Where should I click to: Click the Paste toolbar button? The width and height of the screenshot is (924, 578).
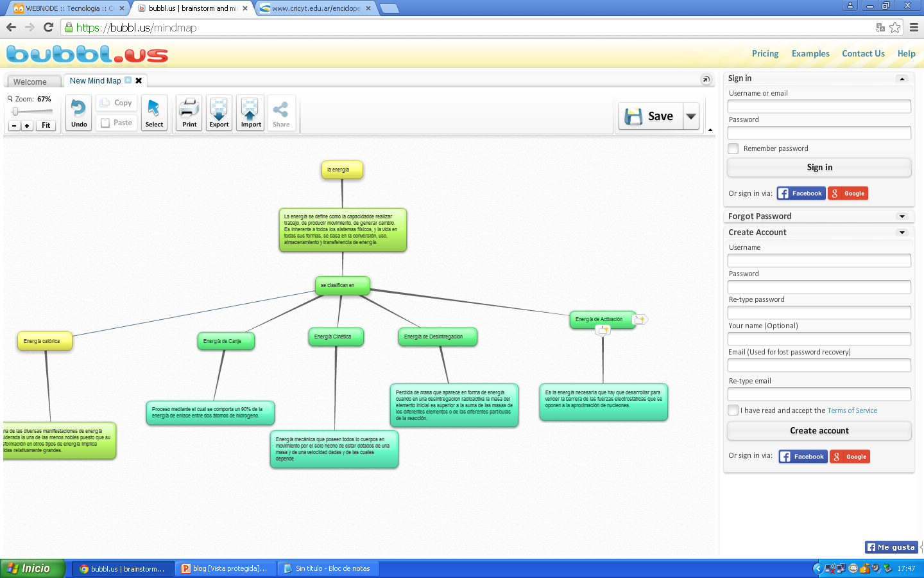117,123
